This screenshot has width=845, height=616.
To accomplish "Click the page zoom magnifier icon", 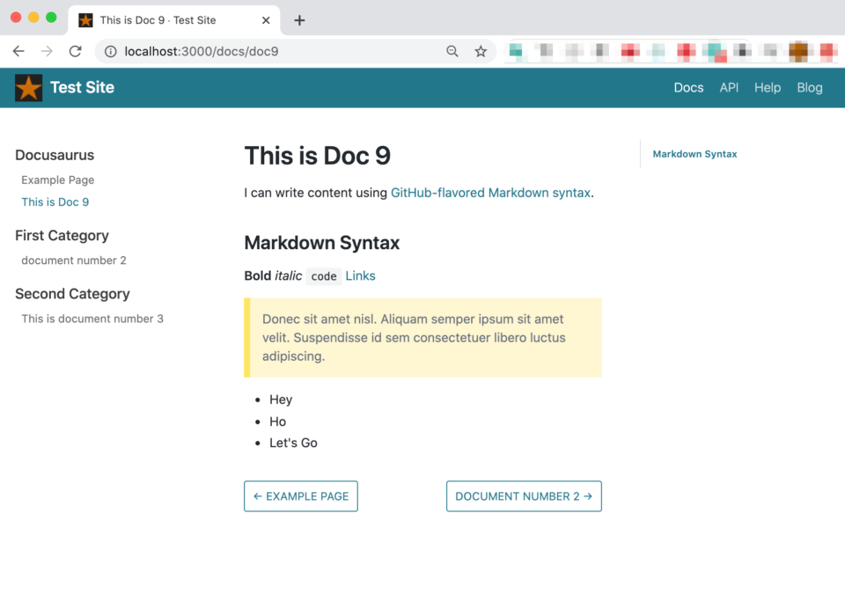I will pyautogui.click(x=452, y=51).
